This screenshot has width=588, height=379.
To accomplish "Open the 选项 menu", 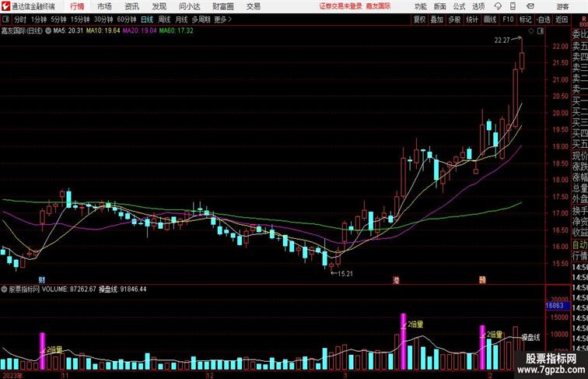I will 478,6.
